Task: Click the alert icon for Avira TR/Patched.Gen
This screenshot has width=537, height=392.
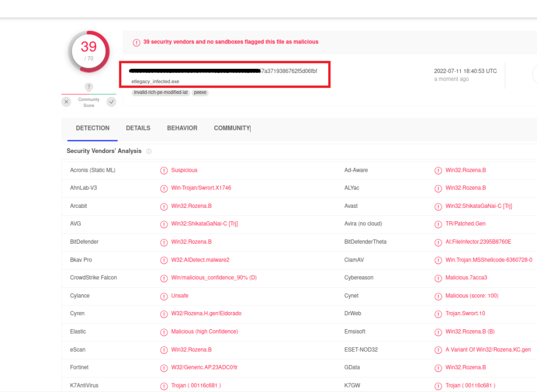Action: pos(438,224)
